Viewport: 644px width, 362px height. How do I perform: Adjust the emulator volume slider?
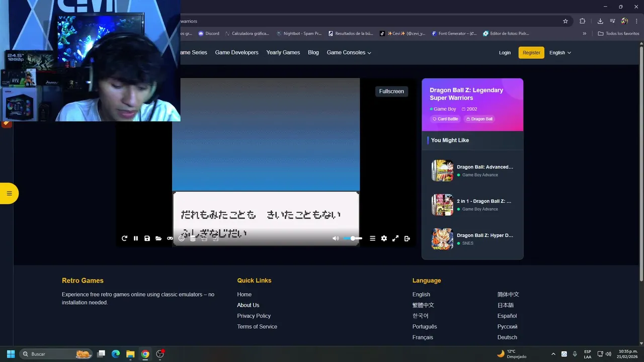[353, 238]
